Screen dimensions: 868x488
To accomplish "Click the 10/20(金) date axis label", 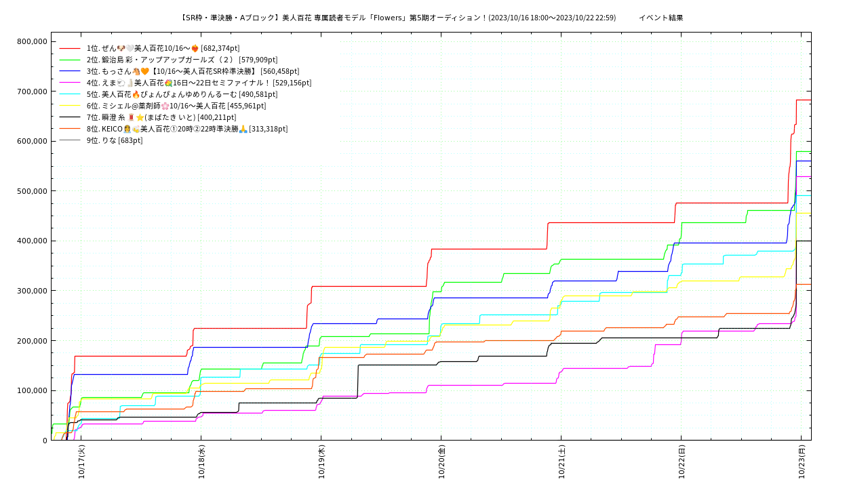I will pyautogui.click(x=441, y=462).
